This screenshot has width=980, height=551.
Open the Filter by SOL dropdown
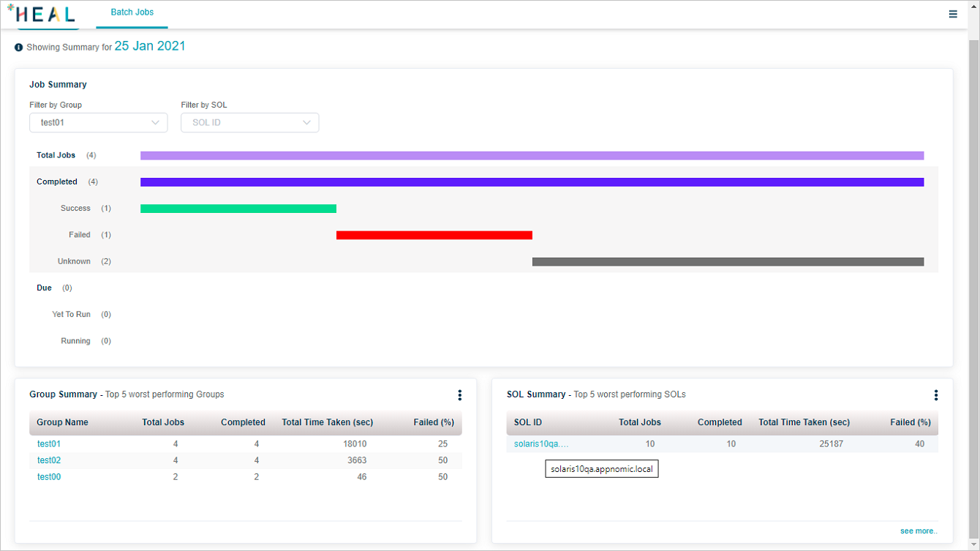click(250, 123)
